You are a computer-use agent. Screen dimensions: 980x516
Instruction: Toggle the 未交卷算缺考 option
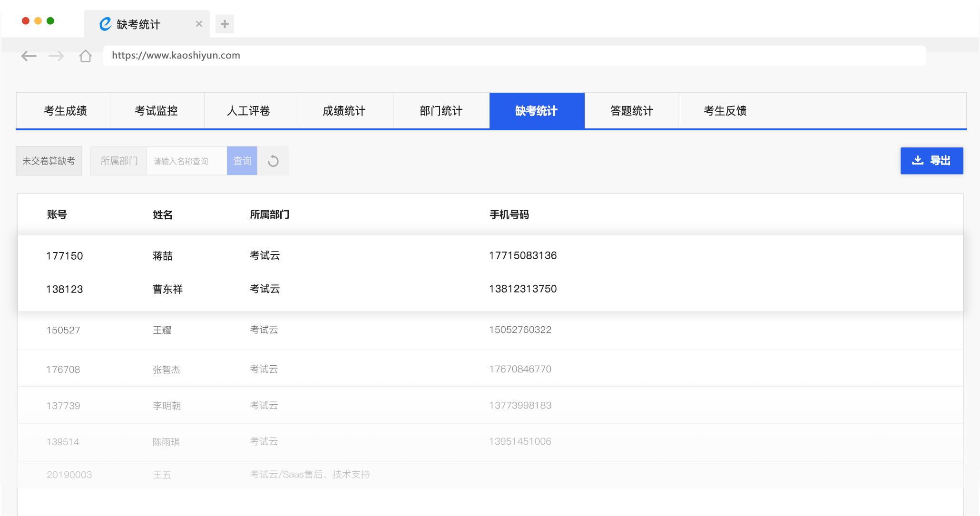(x=49, y=161)
